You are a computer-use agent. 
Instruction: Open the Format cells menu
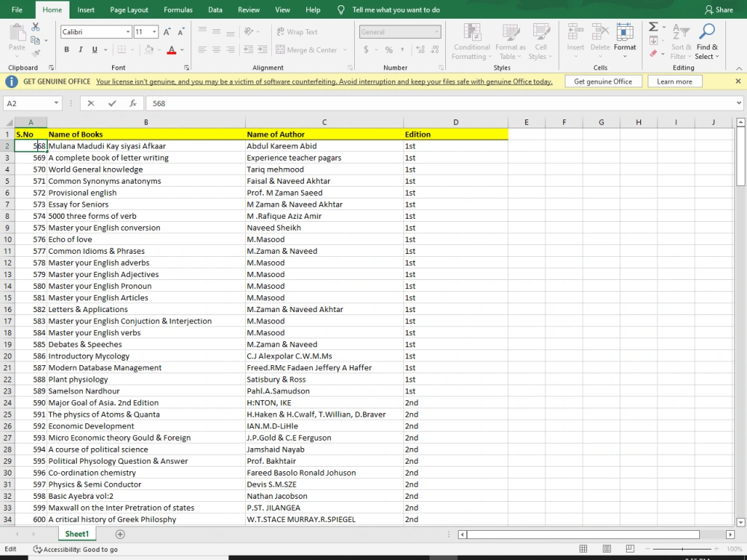click(x=624, y=41)
